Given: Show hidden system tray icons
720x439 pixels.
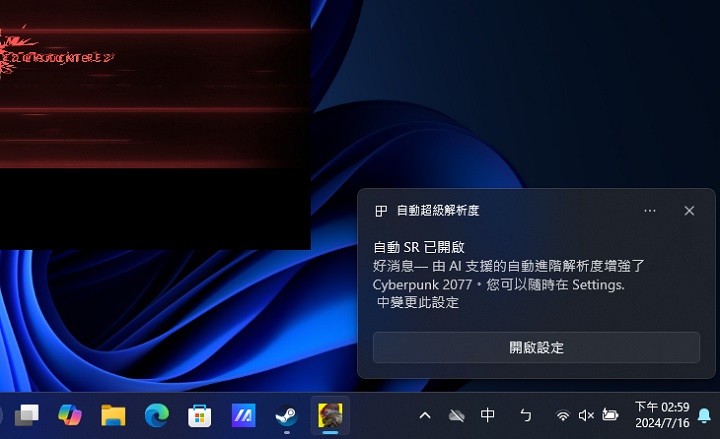Looking at the screenshot, I should [x=425, y=416].
